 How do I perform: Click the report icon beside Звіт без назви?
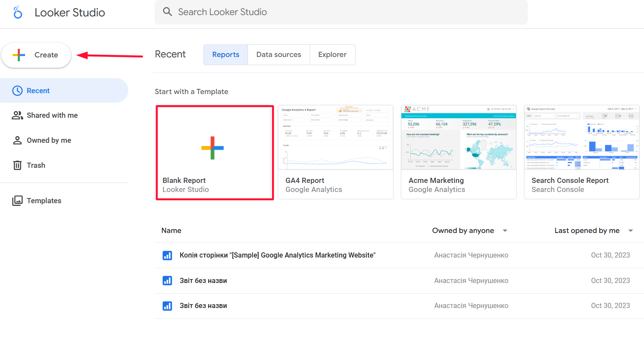(x=167, y=280)
